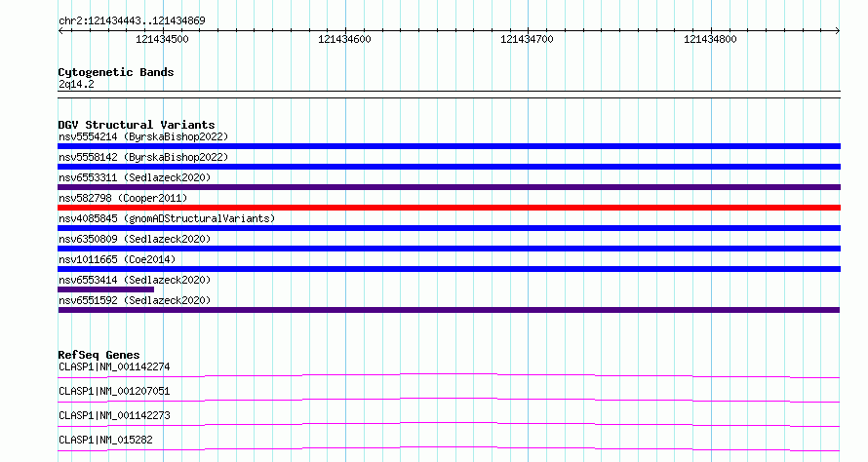
Task: Click the nsv1011665 (Coe2014) label
Action: tap(117, 259)
